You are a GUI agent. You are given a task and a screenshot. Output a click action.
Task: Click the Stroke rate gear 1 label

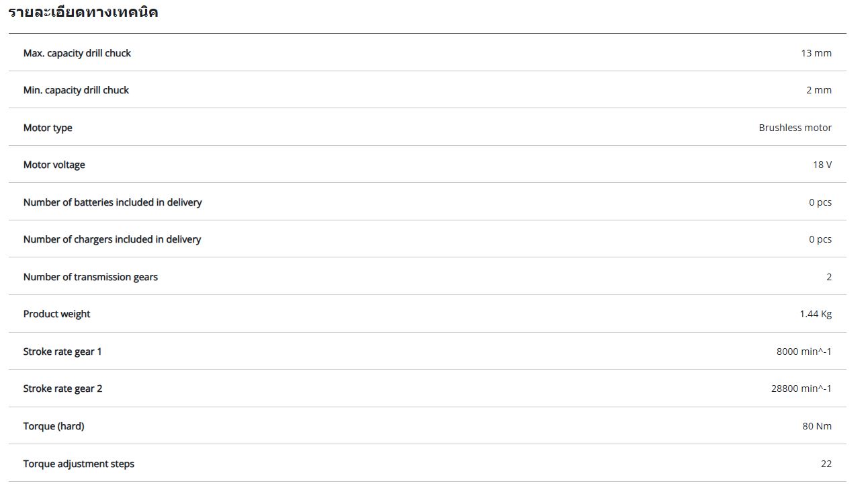point(62,352)
